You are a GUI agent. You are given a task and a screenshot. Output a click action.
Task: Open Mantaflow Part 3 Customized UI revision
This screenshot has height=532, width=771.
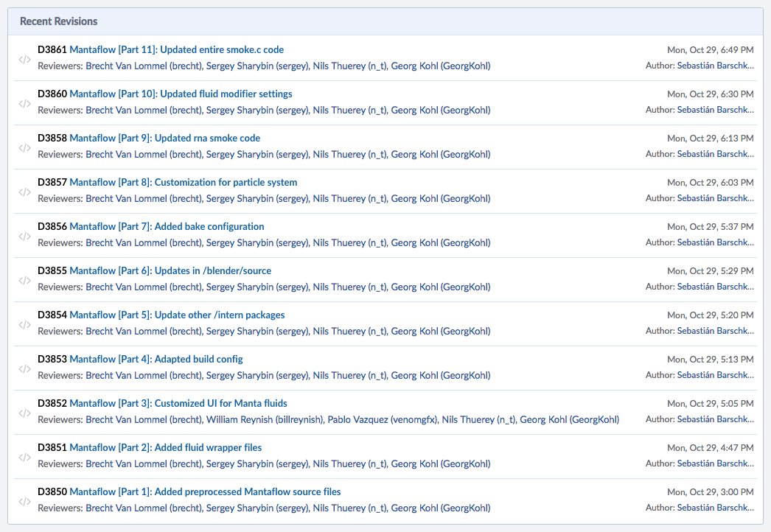click(x=178, y=404)
